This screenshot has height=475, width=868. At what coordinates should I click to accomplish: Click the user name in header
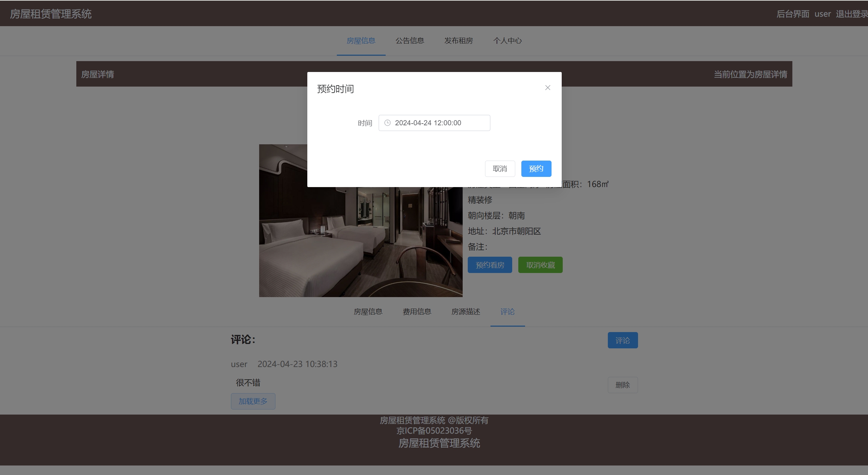[x=823, y=14]
